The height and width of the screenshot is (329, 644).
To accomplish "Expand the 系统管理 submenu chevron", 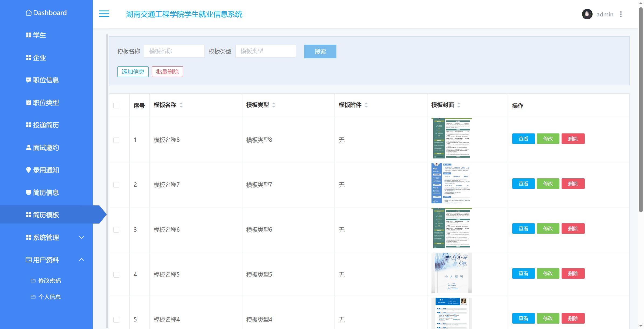I will tap(82, 237).
